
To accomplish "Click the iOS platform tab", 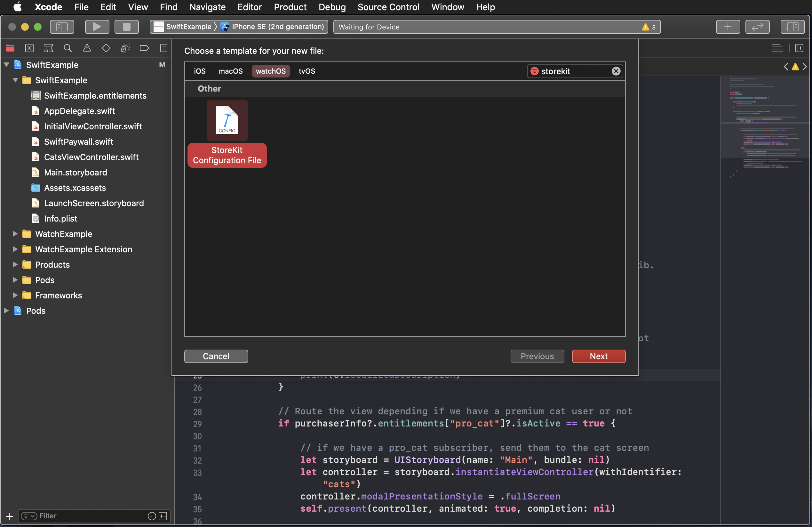I will tap(200, 71).
